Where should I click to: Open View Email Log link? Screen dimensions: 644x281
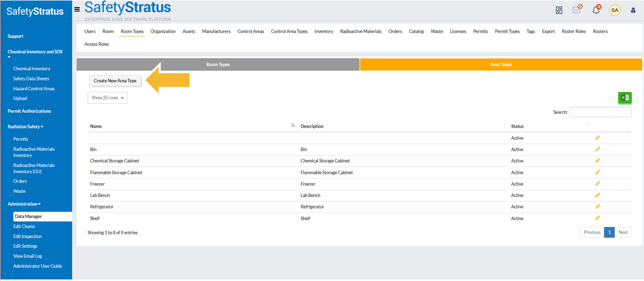28,256
